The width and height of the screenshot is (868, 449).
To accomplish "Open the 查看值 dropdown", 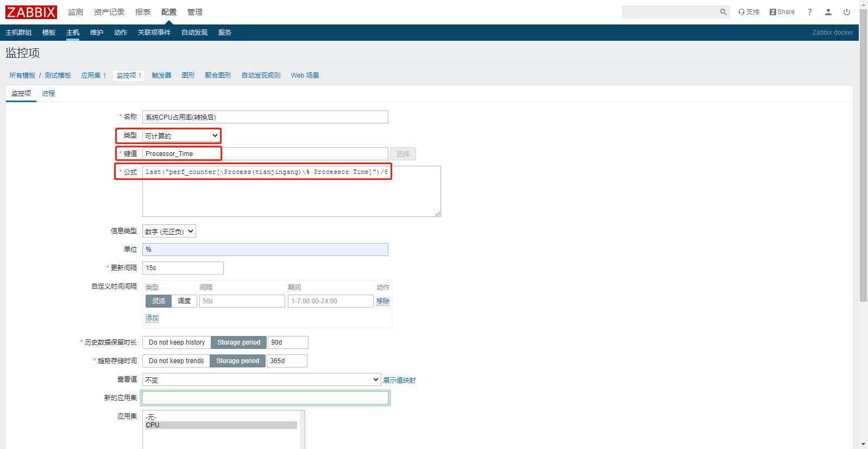I will click(x=261, y=379).
